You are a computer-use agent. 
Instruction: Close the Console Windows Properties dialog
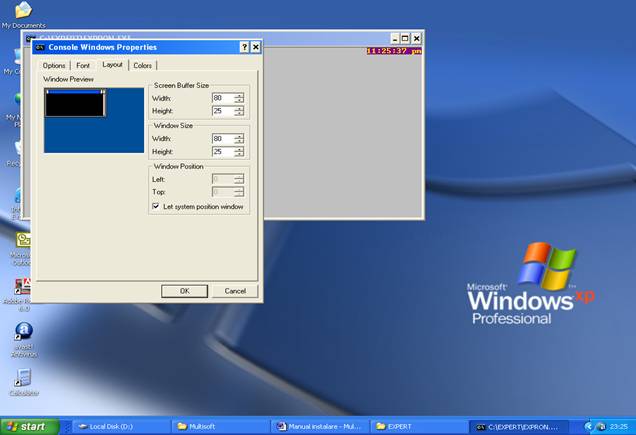point(256,47)
